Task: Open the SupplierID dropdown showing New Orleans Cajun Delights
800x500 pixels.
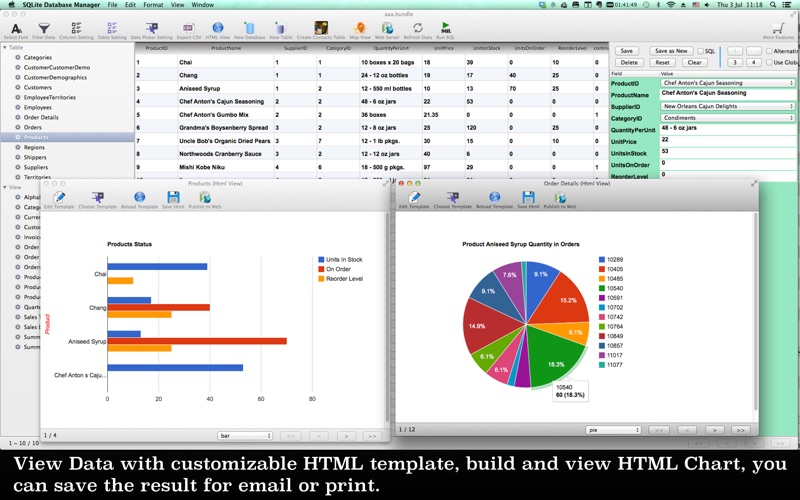Action: 728,106
